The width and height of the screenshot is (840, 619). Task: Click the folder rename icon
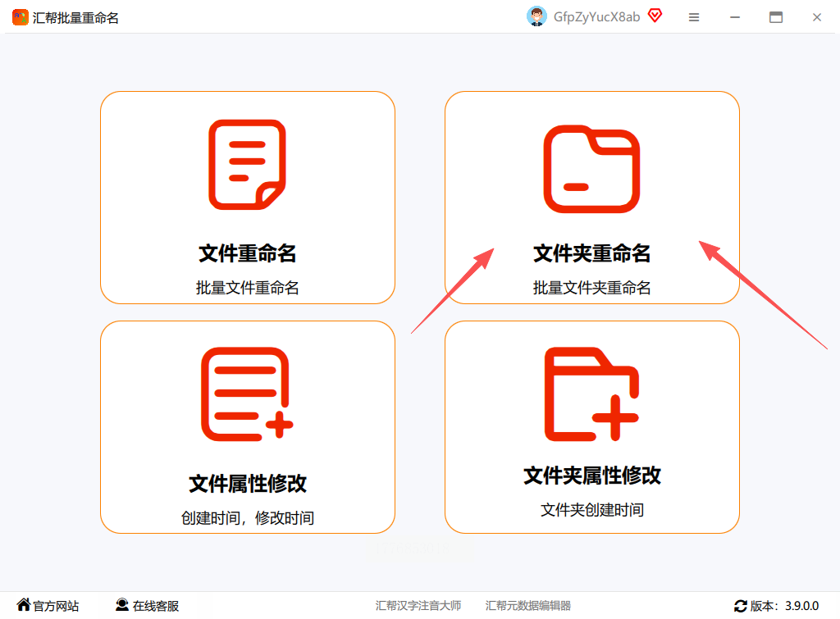pos(591,169)
